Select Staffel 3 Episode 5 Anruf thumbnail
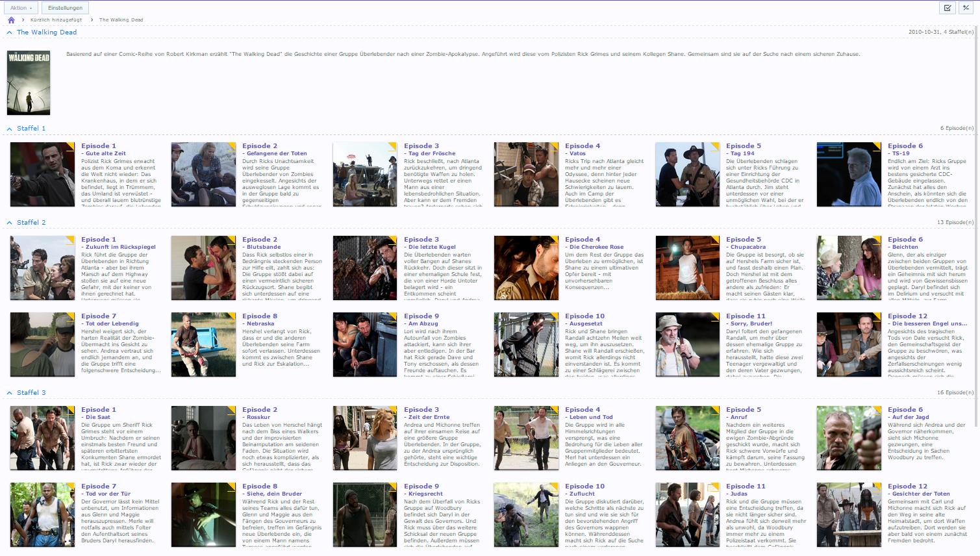This screenshot has width=980, height=556. (x=687, y=438)
